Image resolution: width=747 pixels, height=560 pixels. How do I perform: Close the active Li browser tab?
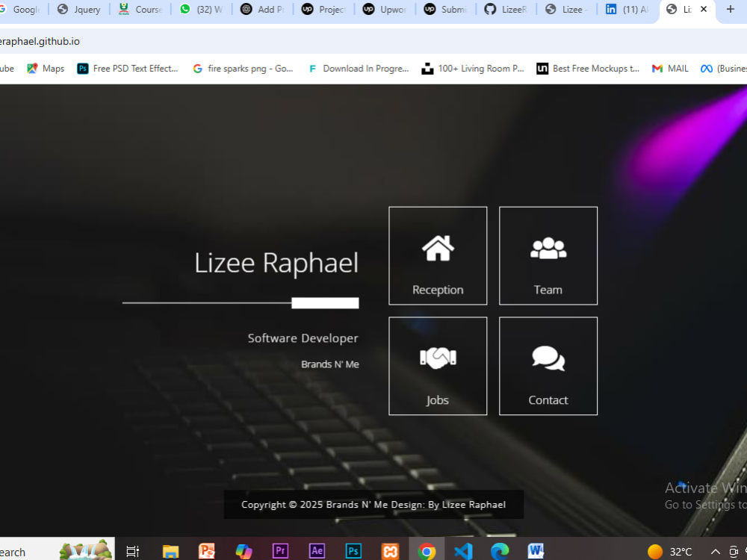tap(703, 9)
